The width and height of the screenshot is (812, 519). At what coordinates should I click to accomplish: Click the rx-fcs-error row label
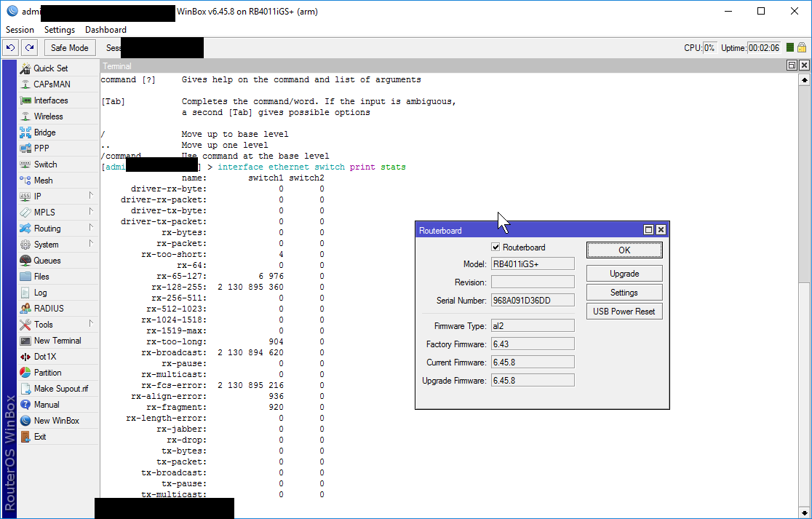click(x=173, y=385)
